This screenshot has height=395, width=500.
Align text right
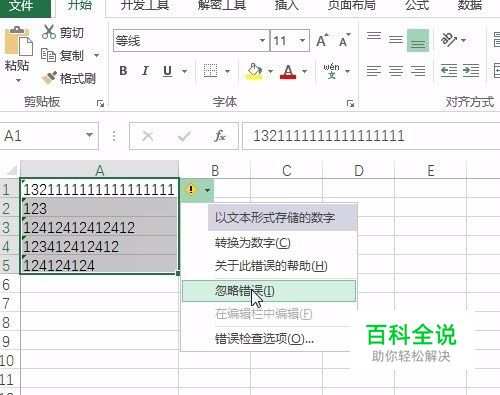click(418, 71)
